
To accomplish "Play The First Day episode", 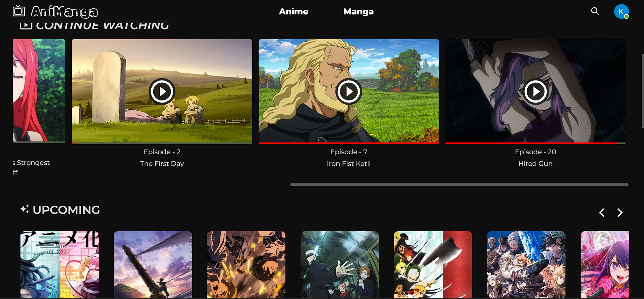I will 162,91.
